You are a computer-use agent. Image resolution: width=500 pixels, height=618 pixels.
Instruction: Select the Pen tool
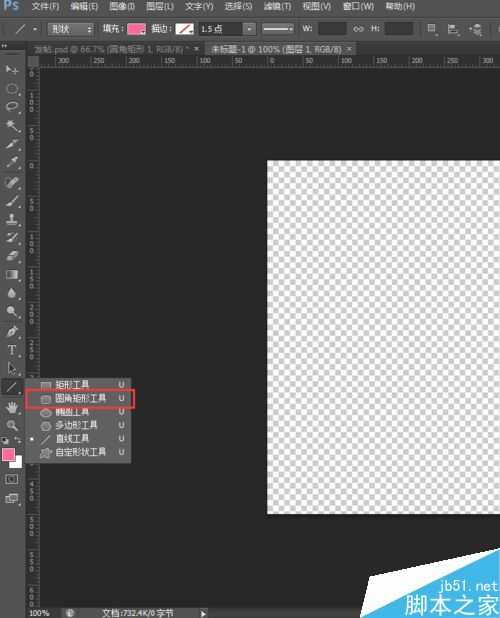(x=12, y=331)
